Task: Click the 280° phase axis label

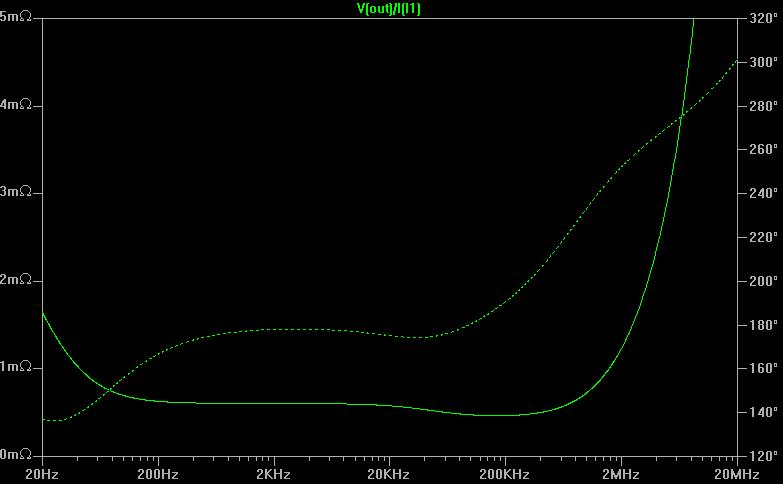Action: [x=764, y=106]
